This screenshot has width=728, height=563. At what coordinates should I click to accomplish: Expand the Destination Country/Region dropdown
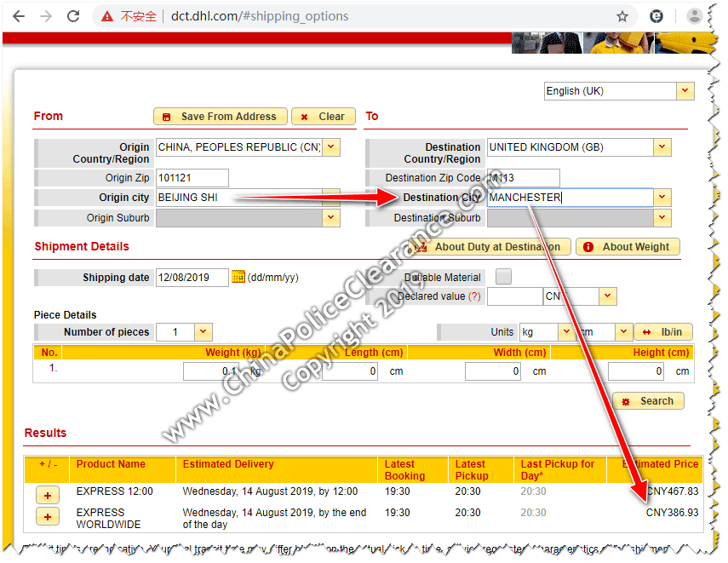pyautogui.click(x=662, y=147)
